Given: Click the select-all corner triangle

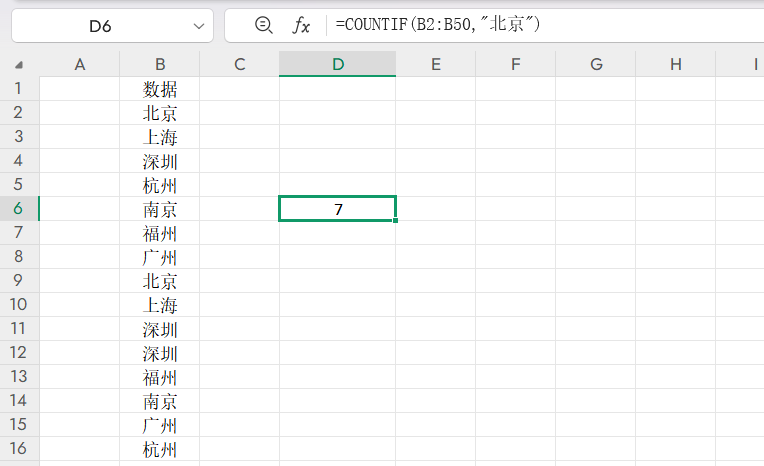Looking at the screenshot, I should 19,64.
